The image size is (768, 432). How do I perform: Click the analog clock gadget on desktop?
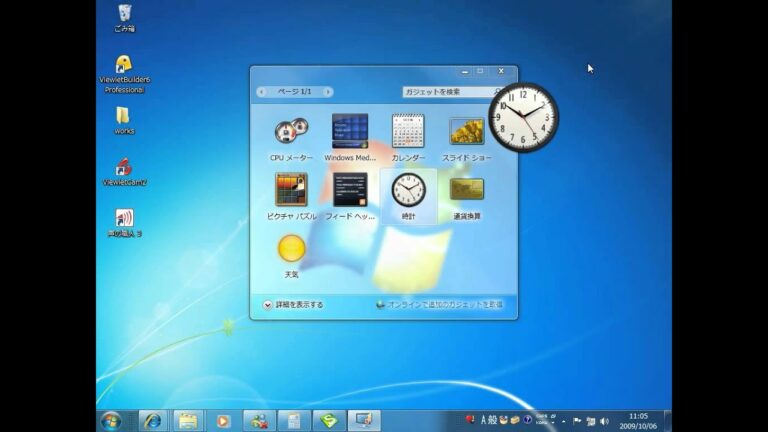click(x=523, y=118)
